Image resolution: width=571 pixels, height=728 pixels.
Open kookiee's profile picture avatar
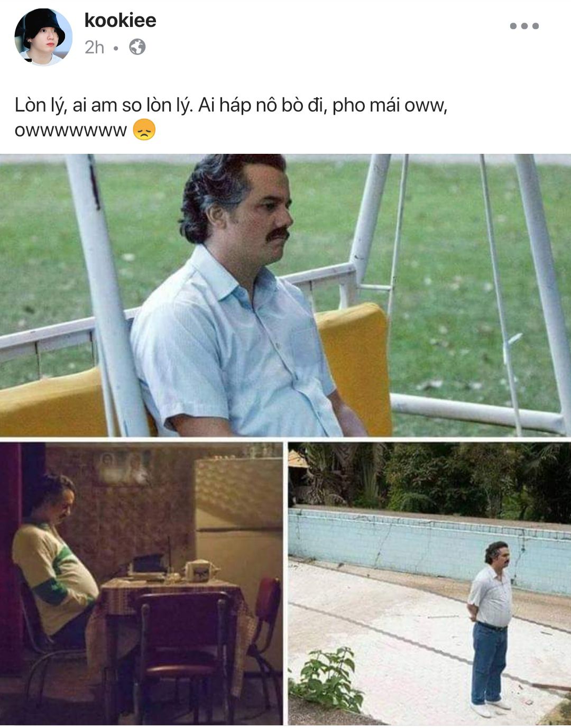point(43,37)
